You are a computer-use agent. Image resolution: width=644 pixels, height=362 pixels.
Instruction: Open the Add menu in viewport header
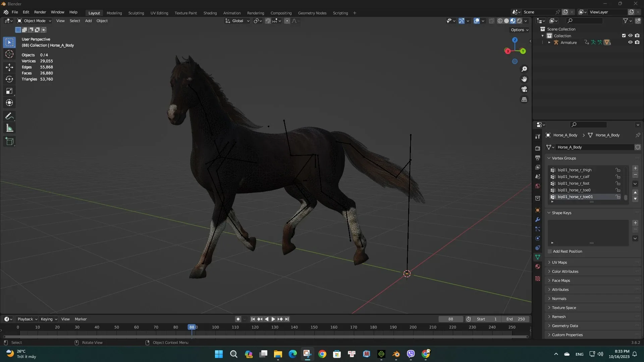pos(88,21)
